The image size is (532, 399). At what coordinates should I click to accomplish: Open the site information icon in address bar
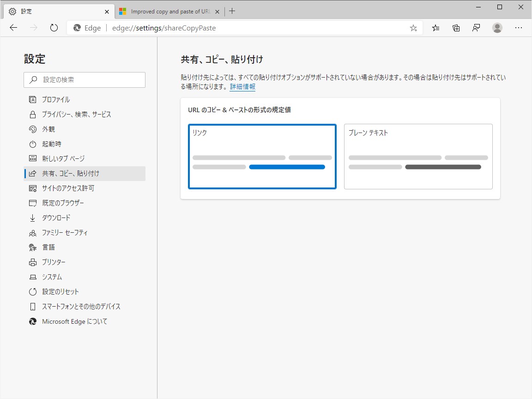click(76, 28)
